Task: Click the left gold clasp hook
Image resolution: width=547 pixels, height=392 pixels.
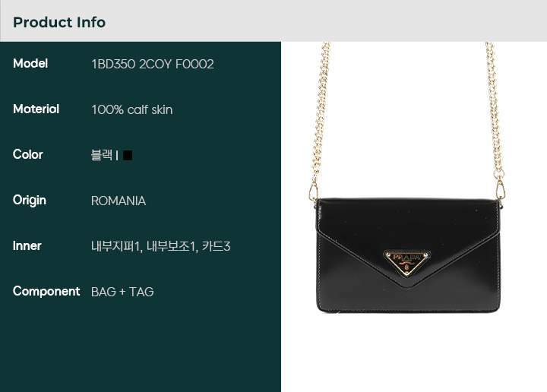Action: point(313,192)
